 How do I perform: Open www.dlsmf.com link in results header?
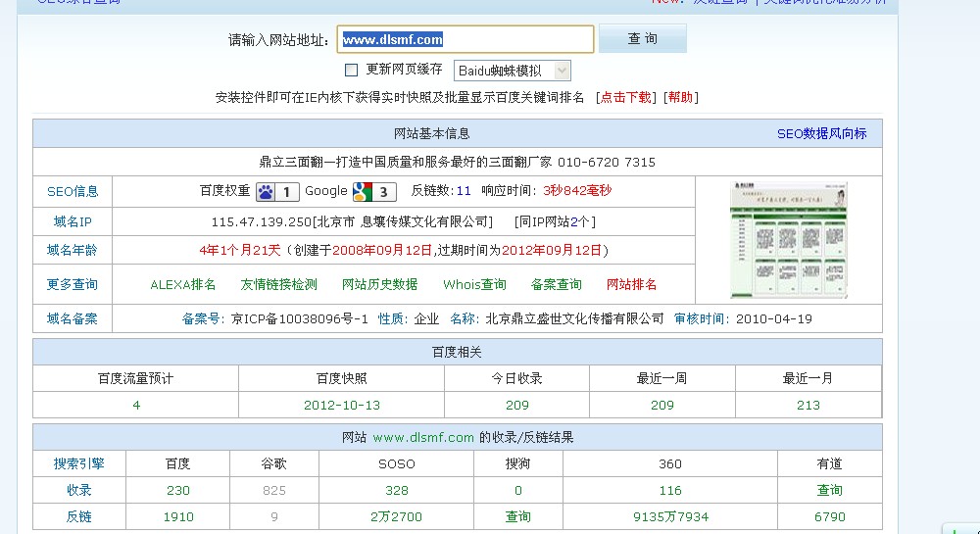point(423,438)
